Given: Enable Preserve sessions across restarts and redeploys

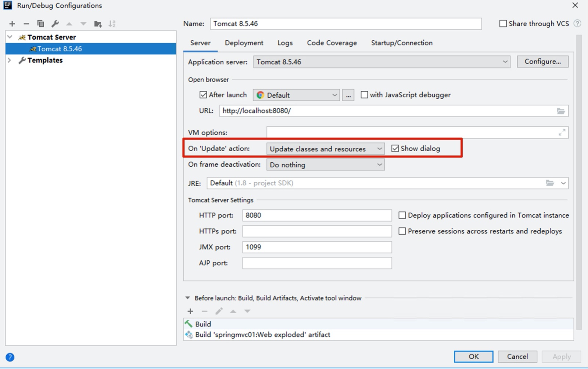Looking at the screenshot, I should pyautogui.click(x=402, y=231).
